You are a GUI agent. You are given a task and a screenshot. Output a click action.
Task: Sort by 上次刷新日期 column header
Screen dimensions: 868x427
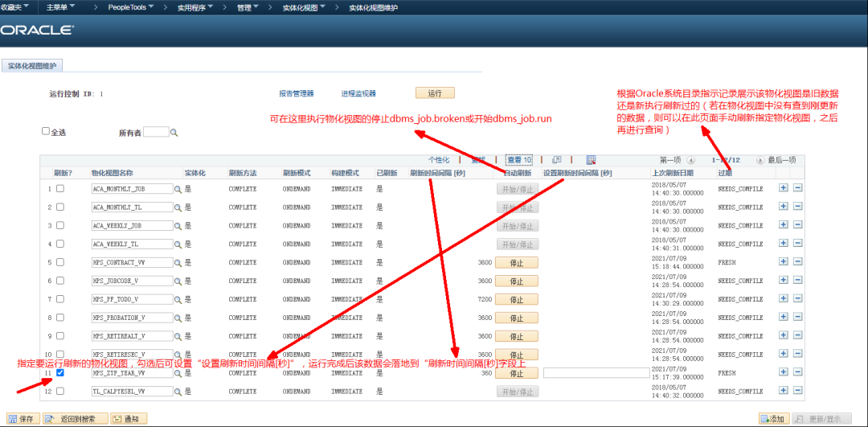point(671,173)
